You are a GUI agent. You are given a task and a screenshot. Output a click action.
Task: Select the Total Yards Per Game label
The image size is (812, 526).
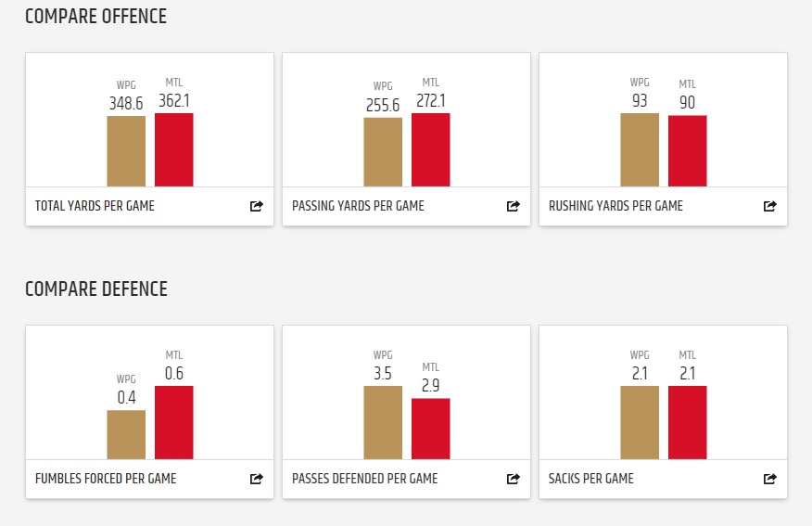(x=95, y=206)
